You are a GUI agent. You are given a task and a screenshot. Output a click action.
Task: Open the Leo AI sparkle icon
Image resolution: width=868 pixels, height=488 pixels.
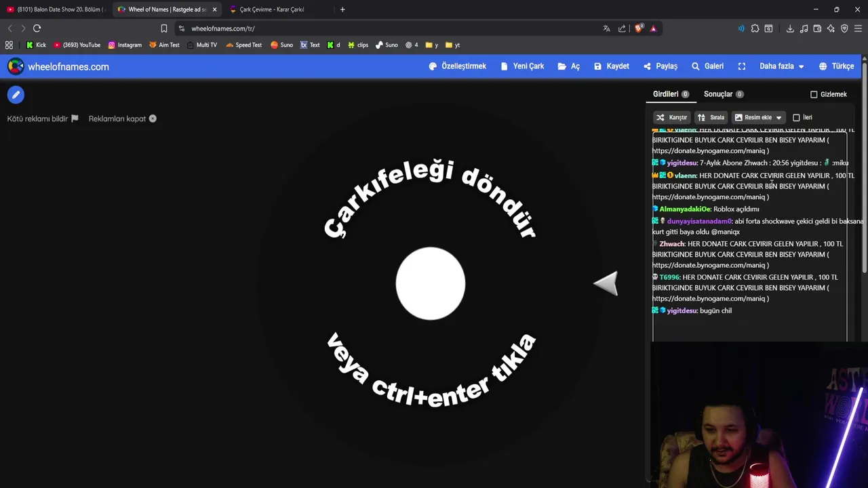pos(831,28)
